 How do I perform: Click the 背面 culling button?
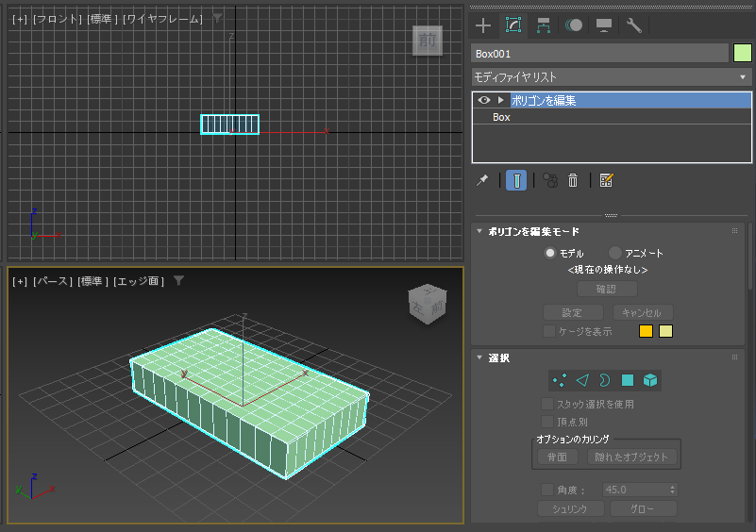[x=558, y=457]
